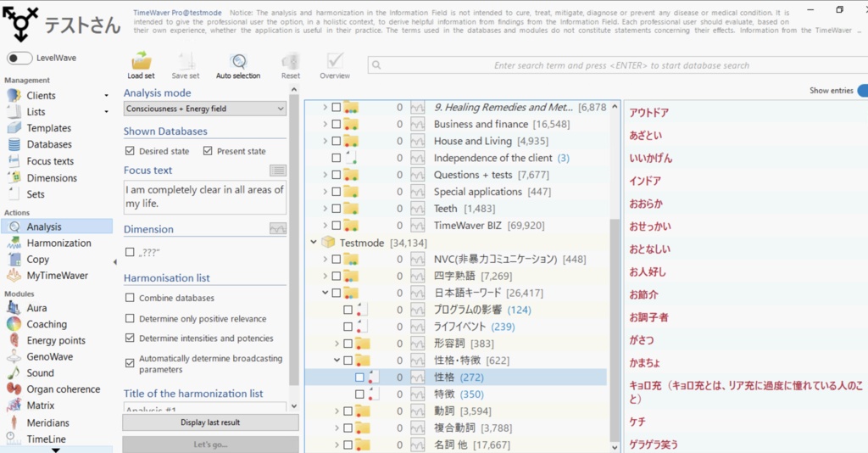Screen dimensions: 868x453
Task: Tick checkbox for 性格 (272) row
Action: (x=359, y=377)
